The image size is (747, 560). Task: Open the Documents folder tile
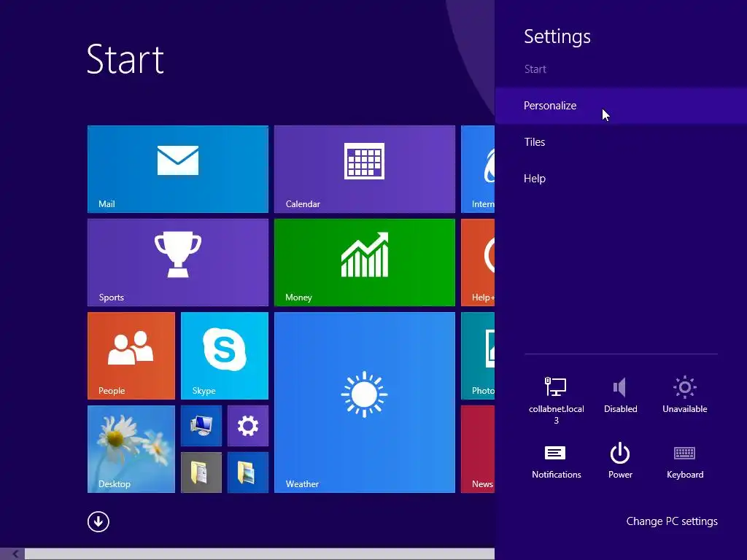[x=201, y=472]
